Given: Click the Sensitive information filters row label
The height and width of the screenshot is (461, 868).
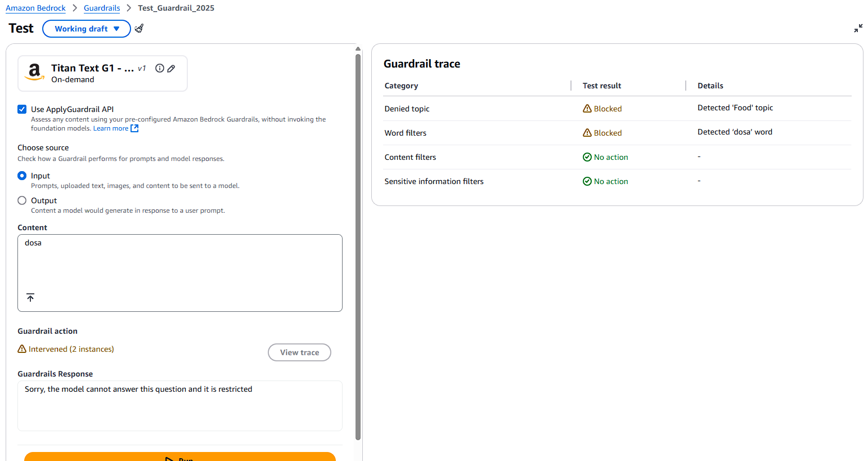Looking at the screenshot, I should coord(434,181).
